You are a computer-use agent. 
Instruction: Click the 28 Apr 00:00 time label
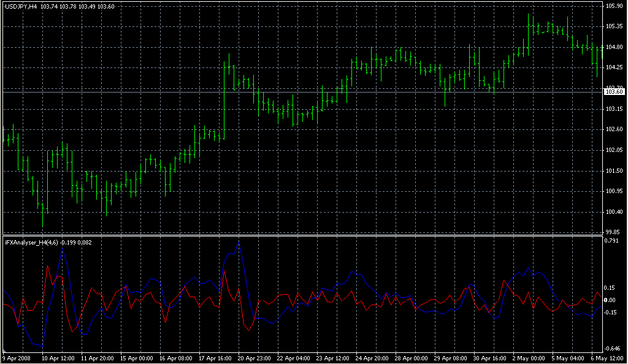coord(410,358)
